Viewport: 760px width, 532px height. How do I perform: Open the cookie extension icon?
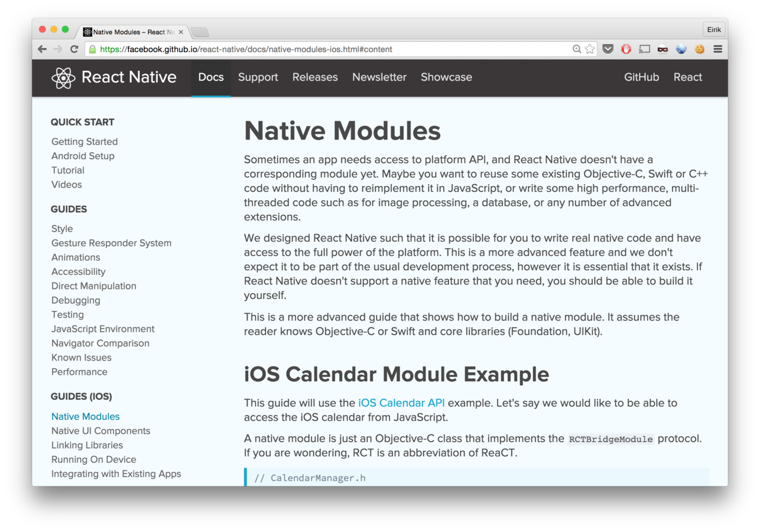point(700,49)
